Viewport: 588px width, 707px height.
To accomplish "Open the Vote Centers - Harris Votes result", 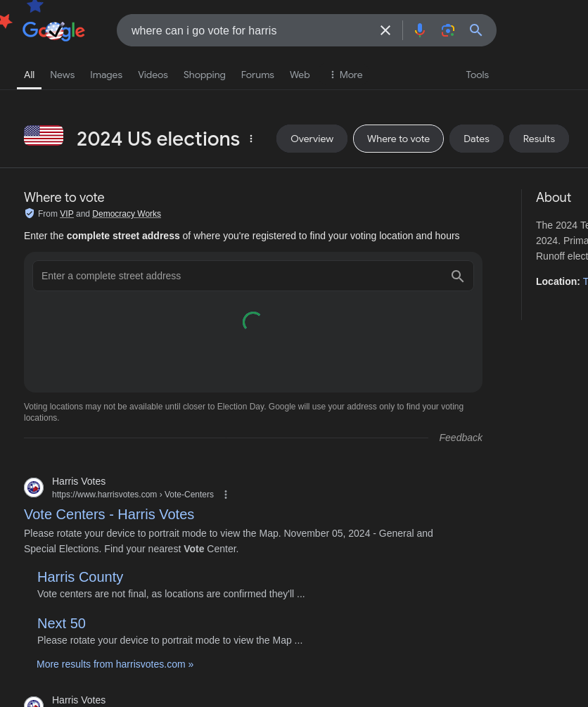I will point(109,514).
